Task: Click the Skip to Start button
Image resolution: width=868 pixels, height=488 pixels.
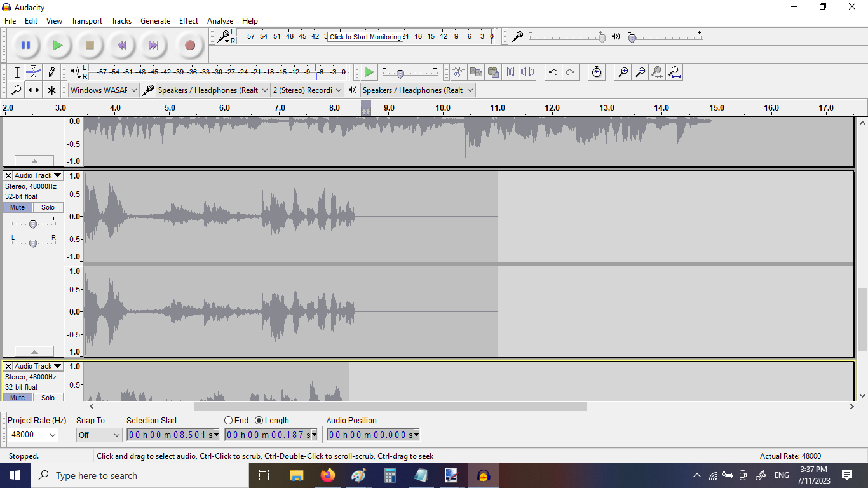Action: (121, 45)
